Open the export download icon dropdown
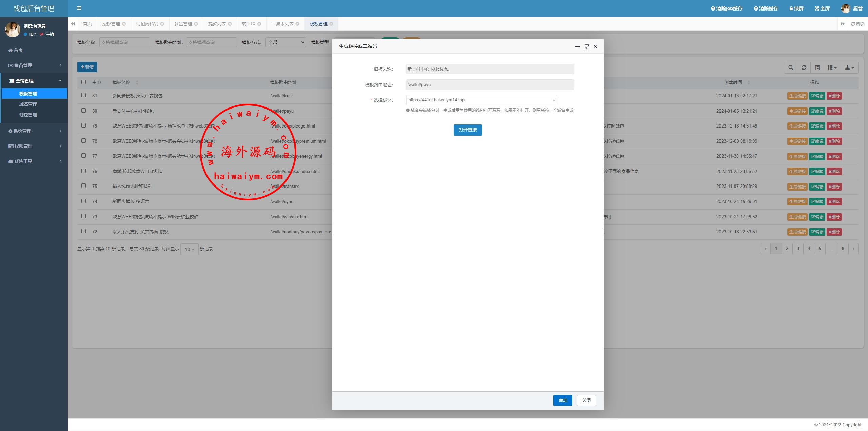The width and height of the screenshot is (868, 431). tap(849, 67)
